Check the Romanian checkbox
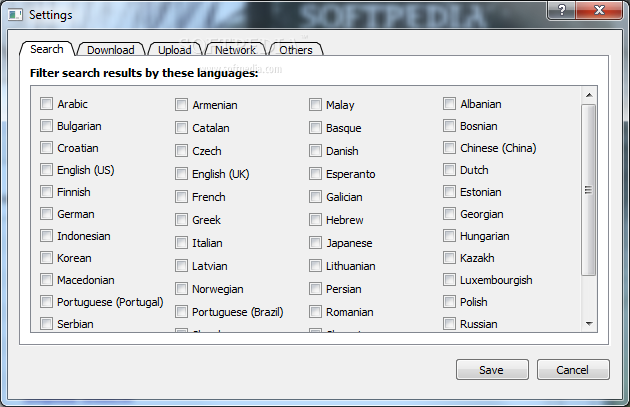 click(315, 312)
